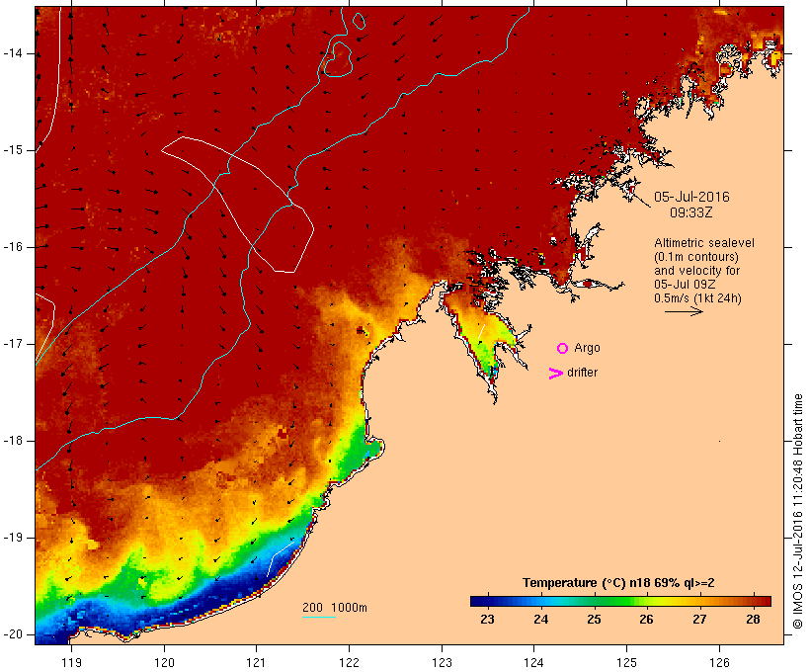The width and height of the screenshot is (810, 672).
Task: Click the latitude label '-14'
Action: point(13,53)
